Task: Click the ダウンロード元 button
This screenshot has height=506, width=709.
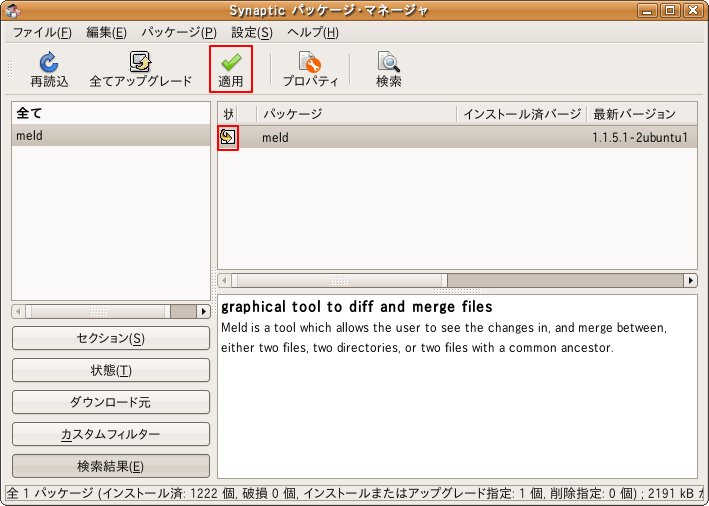Action: tap(111, 402)
